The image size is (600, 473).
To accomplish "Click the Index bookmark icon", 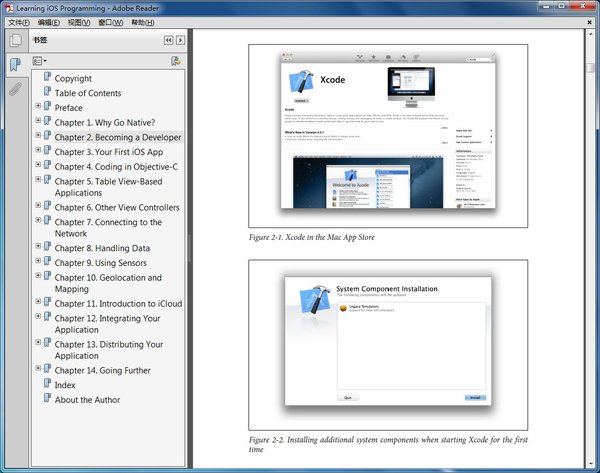I will [x=46, y=383].
